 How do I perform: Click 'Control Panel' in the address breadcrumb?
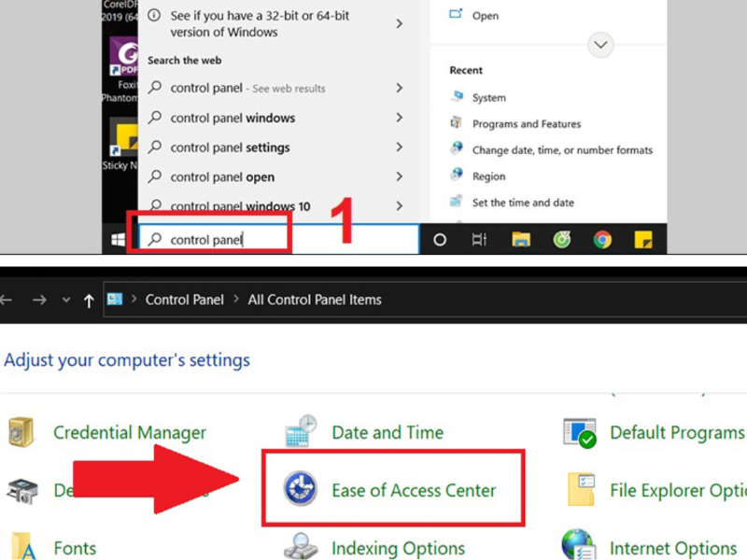pos(184,300)
